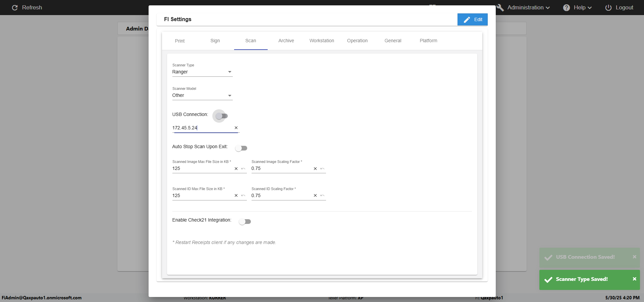Viewport: 644px width, 302px height.
Task: Undo Scanned Image Max File Size change
Action: pos(243,169)
